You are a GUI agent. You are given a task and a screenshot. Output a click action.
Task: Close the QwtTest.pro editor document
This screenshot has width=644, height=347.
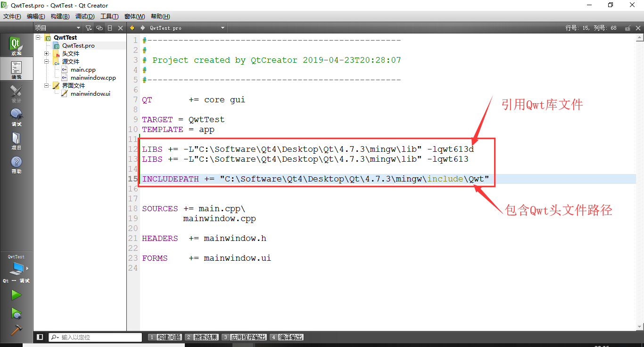pyautogui.click(x=638, y=28)
